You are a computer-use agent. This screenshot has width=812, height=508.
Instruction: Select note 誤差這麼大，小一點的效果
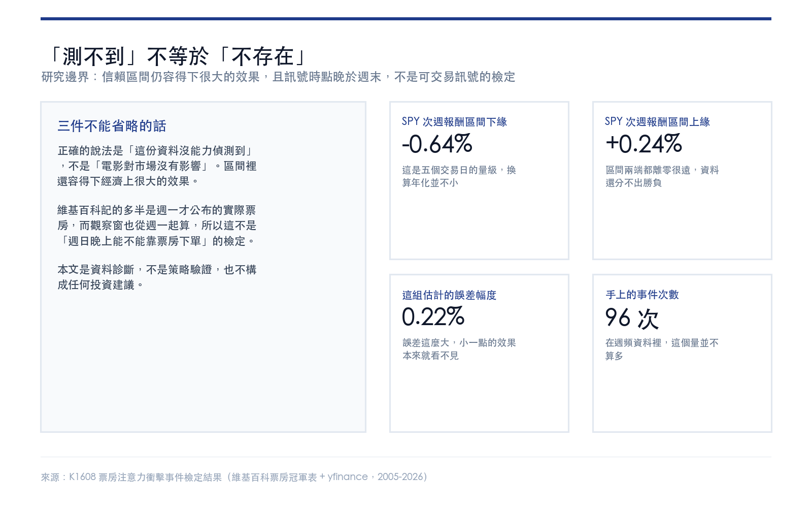coord(459,350)
